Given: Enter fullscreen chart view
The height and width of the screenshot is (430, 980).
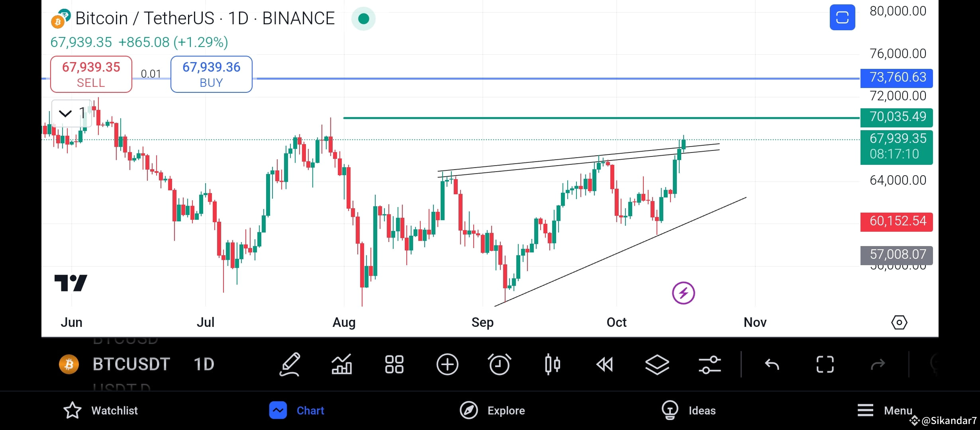Looking at the screenshot, I should pyautogui.click(x=825, y=364).
